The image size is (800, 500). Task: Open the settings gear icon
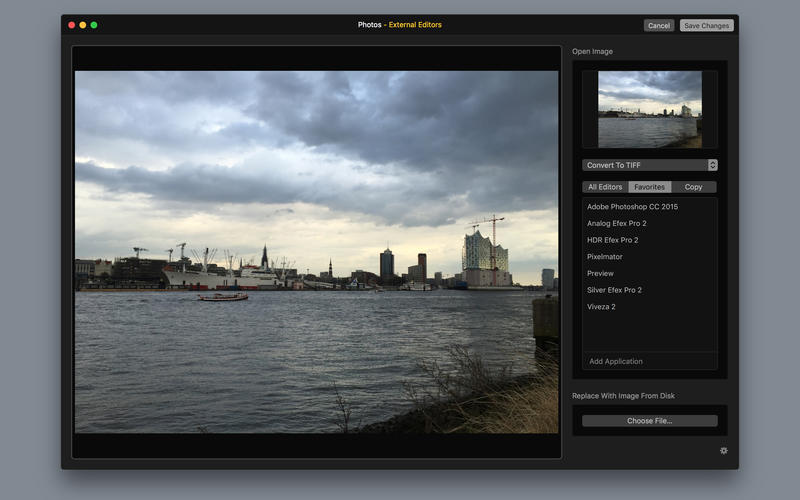click(723, 451)
